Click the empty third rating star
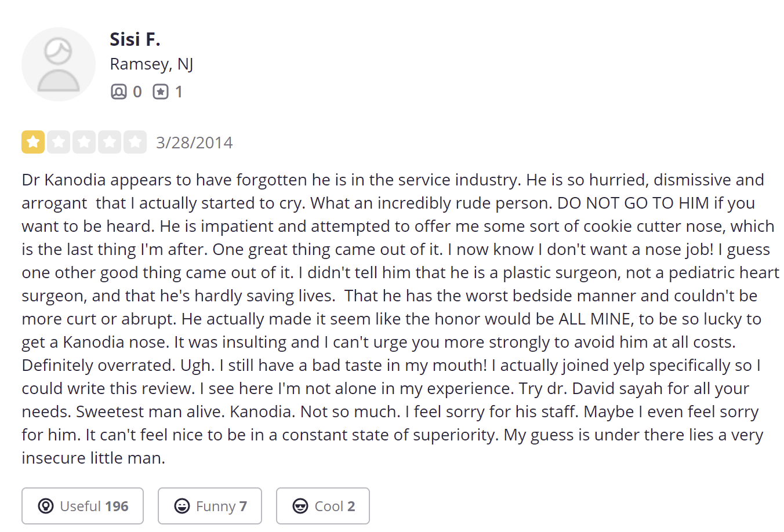The image size is (784, 532). click(x=84, y=142)
